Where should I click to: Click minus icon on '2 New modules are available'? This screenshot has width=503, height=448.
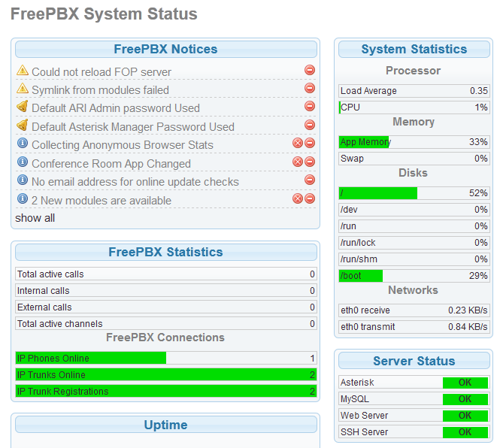point(310,199)
